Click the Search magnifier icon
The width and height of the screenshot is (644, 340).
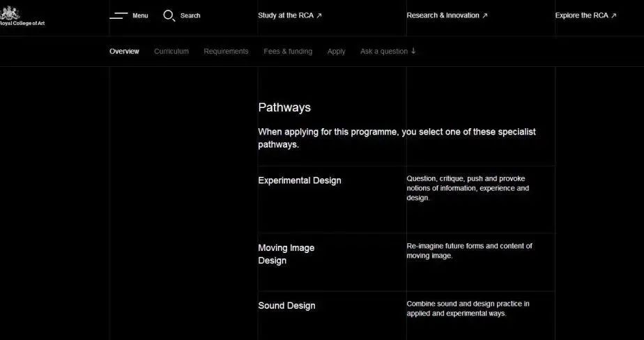click(x=169, y=15)
